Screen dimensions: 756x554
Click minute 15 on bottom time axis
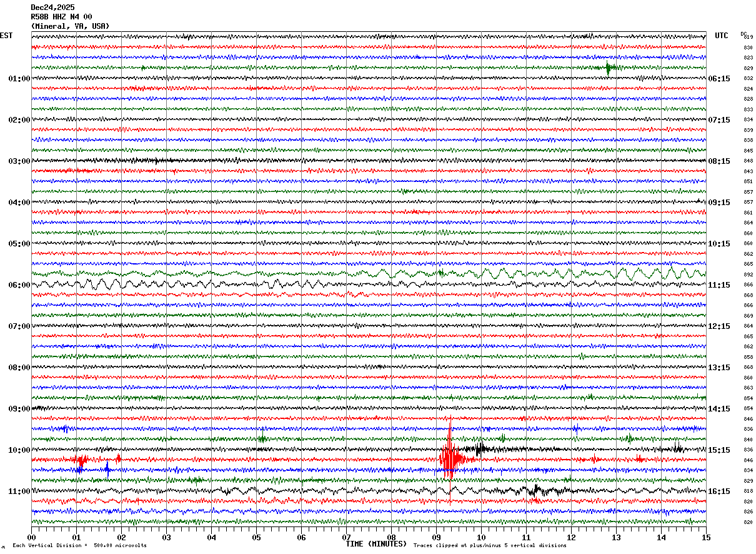[705, 537]
